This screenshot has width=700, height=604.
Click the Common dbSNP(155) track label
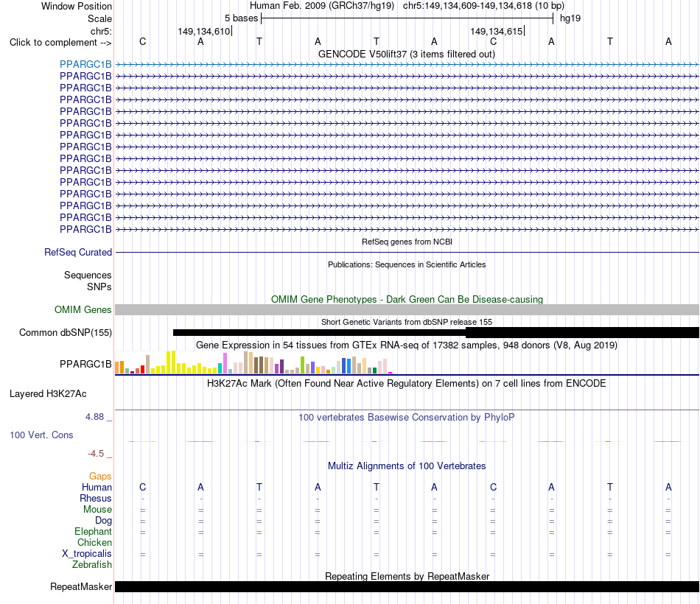pos(65,333)
